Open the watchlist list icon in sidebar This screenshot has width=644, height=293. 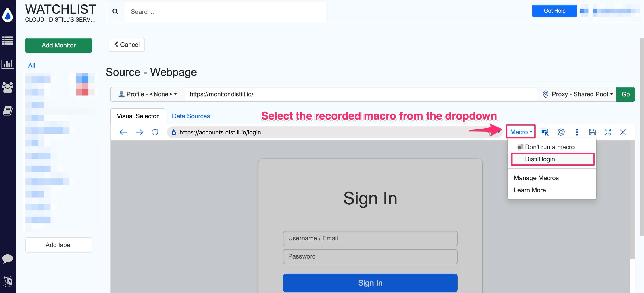(8, 41)
